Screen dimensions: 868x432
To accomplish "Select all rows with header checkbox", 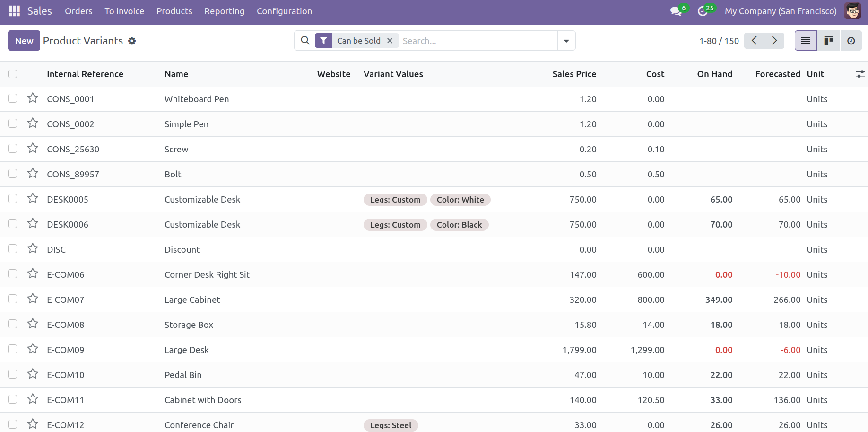I will coord(13,74).
